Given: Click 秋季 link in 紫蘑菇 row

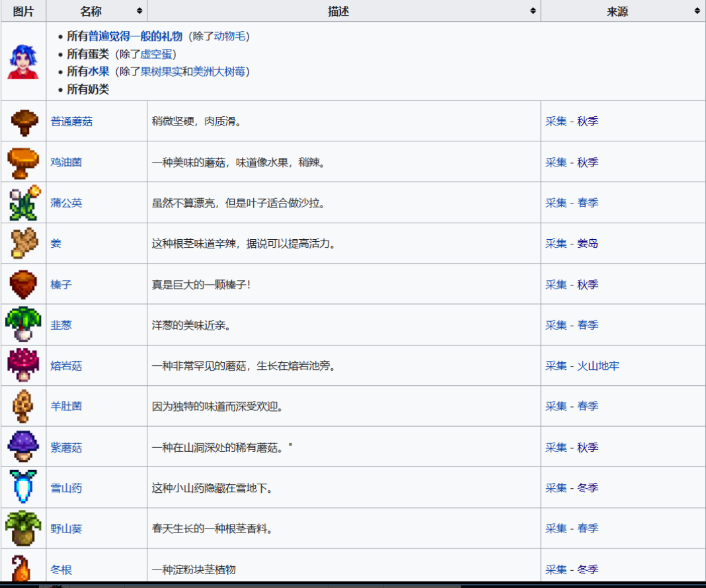Looking at the screenshot, I should [588, 447].
